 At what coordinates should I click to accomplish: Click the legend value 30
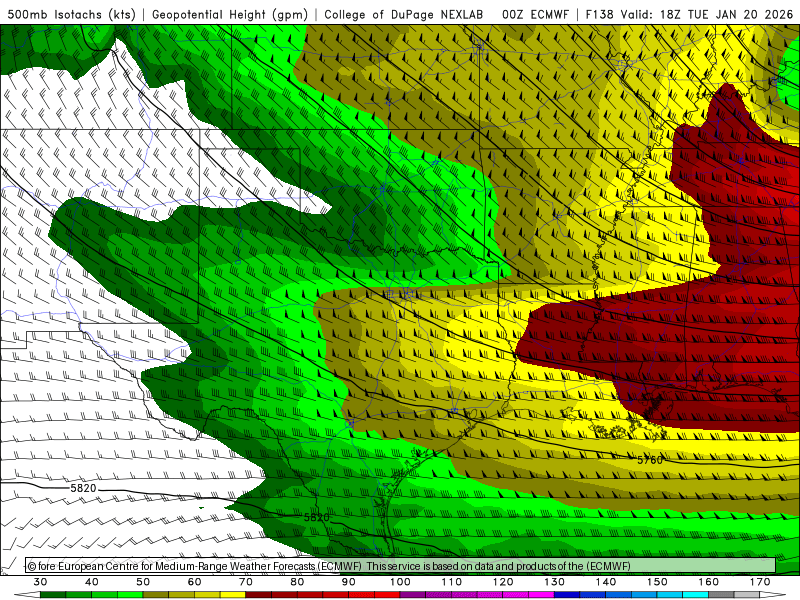coord(40,582)
